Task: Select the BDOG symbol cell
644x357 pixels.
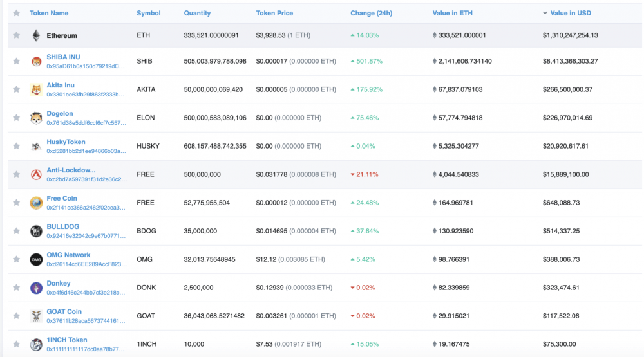Action: point(146,231)
